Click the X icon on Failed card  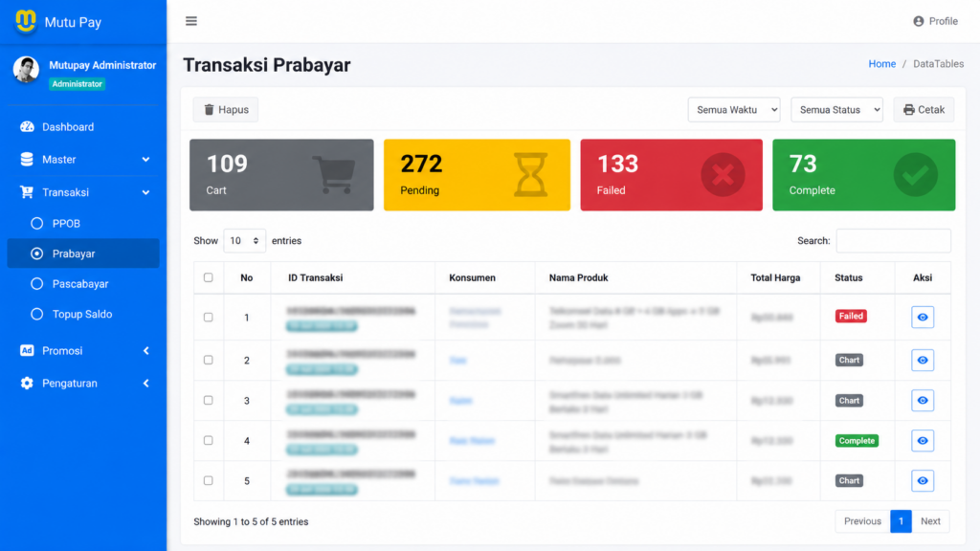click(x=723, y=175)
